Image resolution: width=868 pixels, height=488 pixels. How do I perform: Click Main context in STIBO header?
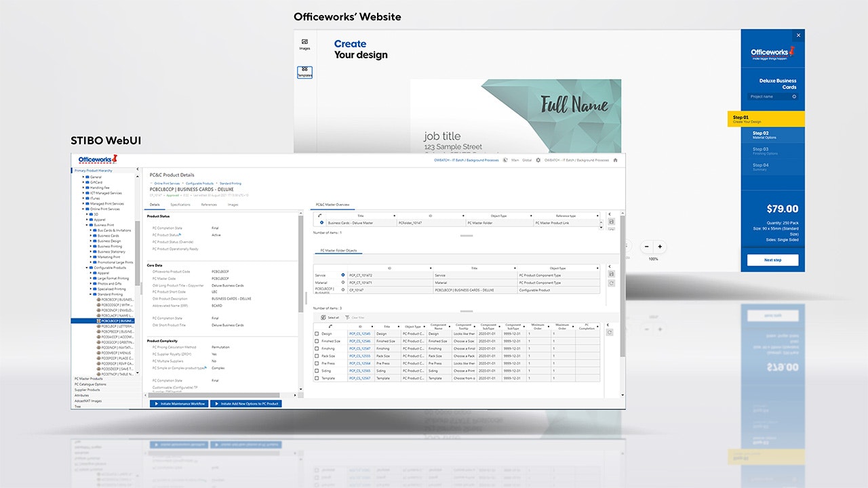coord(515,161)
